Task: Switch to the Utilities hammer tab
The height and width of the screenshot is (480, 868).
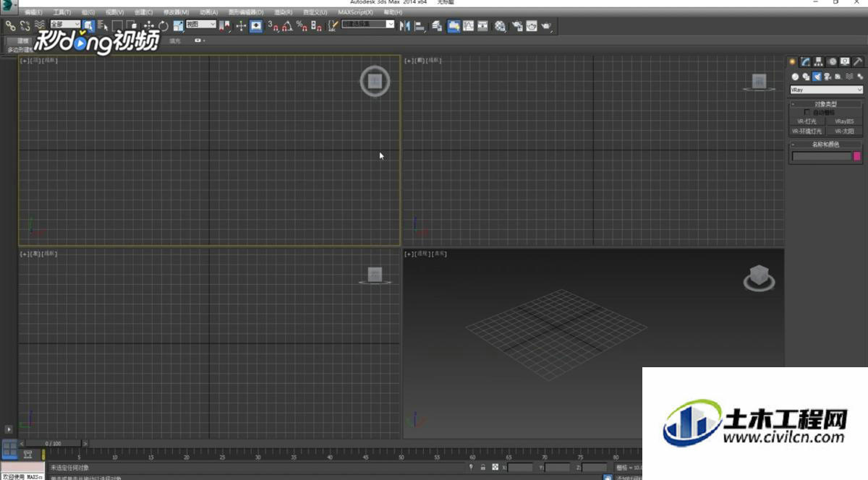Action: (858, 61)
